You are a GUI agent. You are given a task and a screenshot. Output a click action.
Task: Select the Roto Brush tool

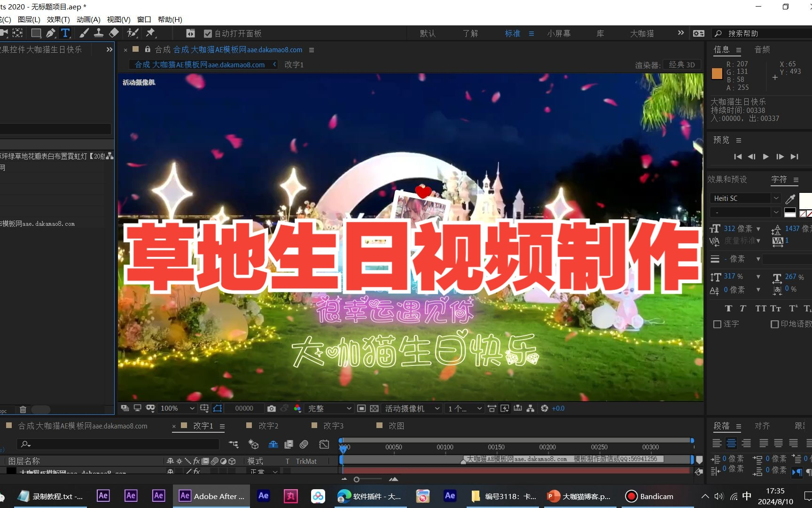click(x=133, y=33)
